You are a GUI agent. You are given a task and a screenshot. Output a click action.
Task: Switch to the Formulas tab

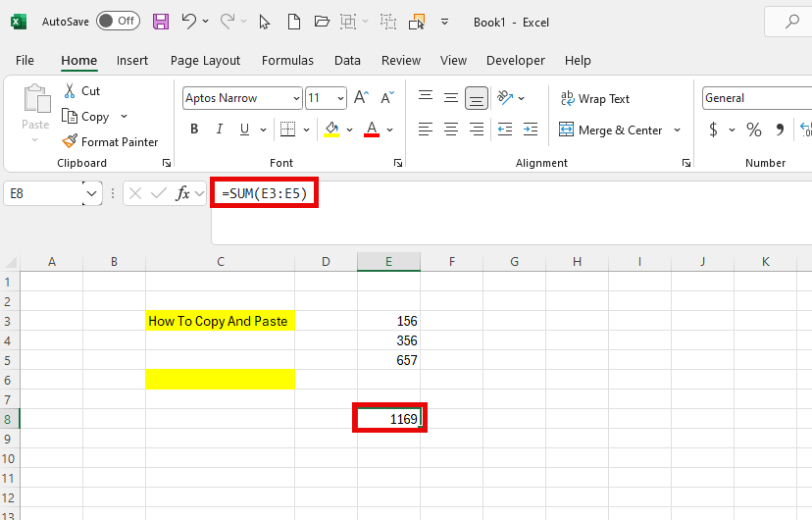coord(287,61)
